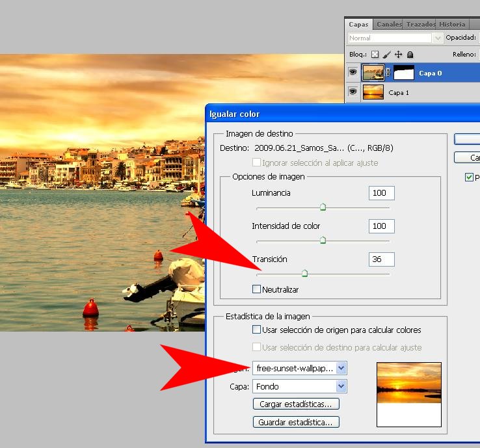Click the lock position move icon
The width and height of the screenshot is (480, 448).
398,55
